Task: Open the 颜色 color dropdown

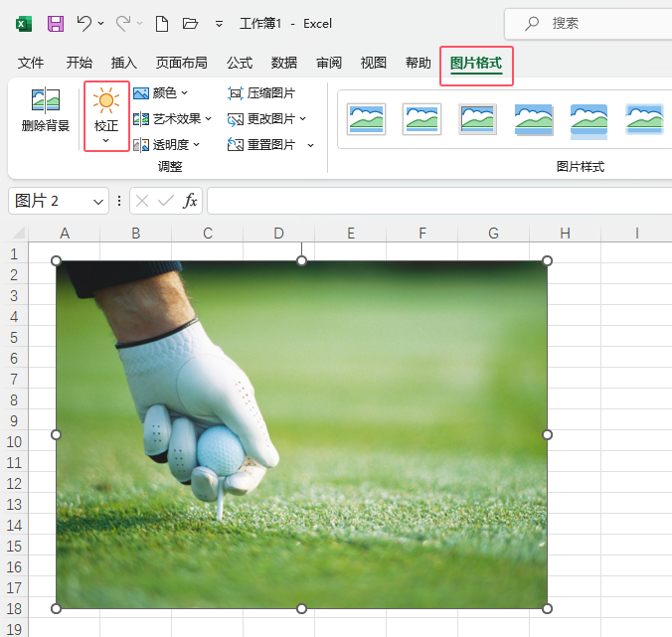Action: 160,93
